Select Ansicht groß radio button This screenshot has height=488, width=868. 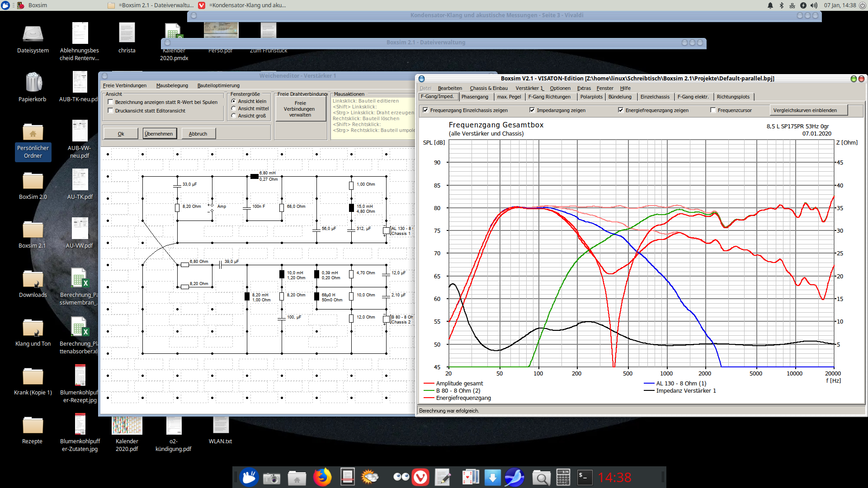(234, 116)
